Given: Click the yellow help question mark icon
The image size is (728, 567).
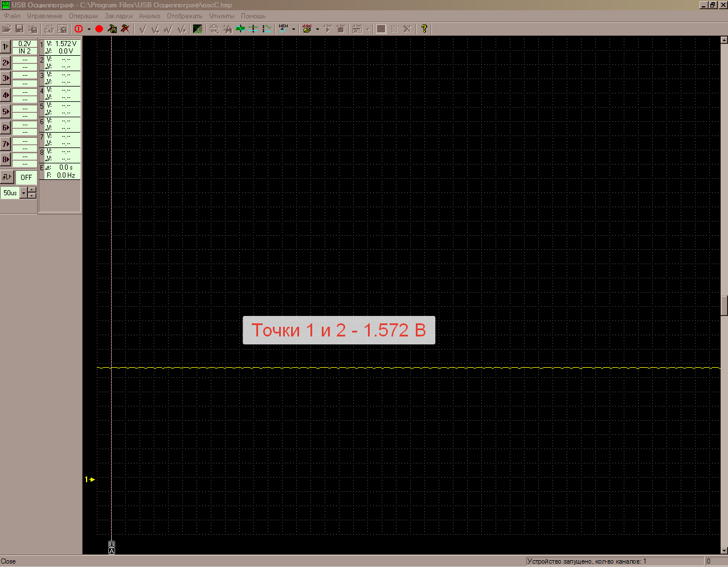Looking at the screenshot, I should pos(424,28).
